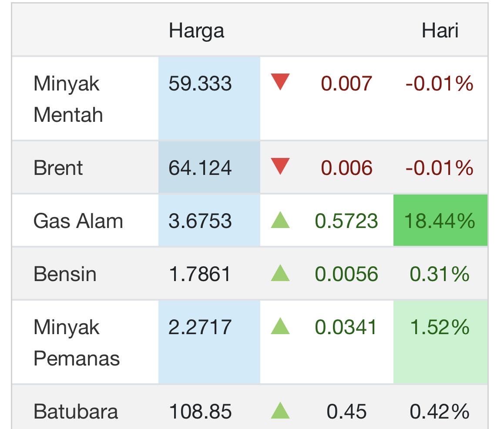Image resolution: width=504 pixels, height=429 pixels.
Task: Click the green up arrow for Bensin
Action: pos(280,274)
